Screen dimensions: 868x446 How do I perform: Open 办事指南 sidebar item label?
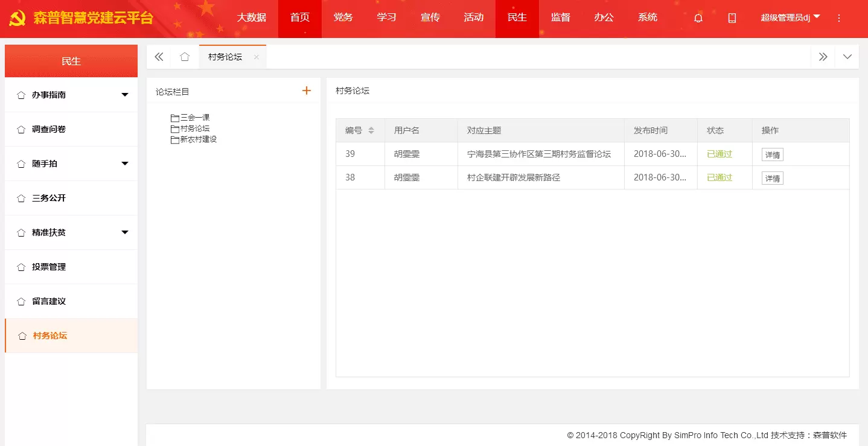49,95
